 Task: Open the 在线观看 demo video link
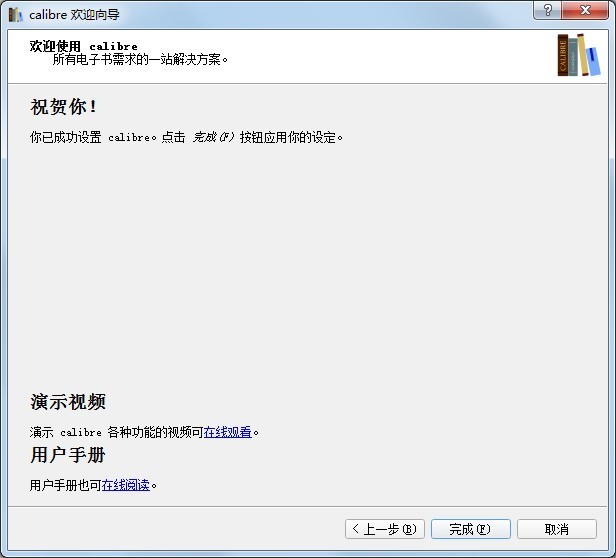point(227,432)
